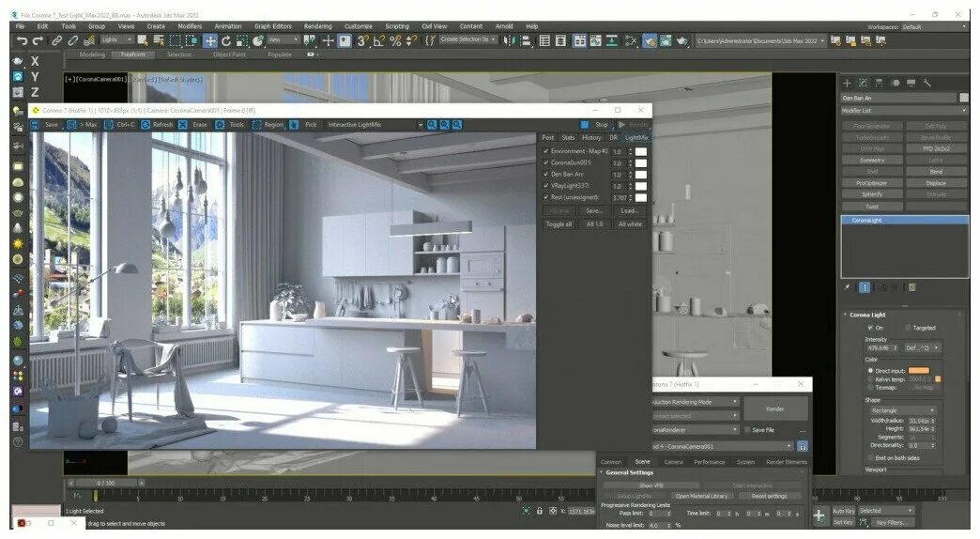This screenshot has height=539, width=980.
Task: Open the Freeform ribbon tab
Action: [133, 54]
